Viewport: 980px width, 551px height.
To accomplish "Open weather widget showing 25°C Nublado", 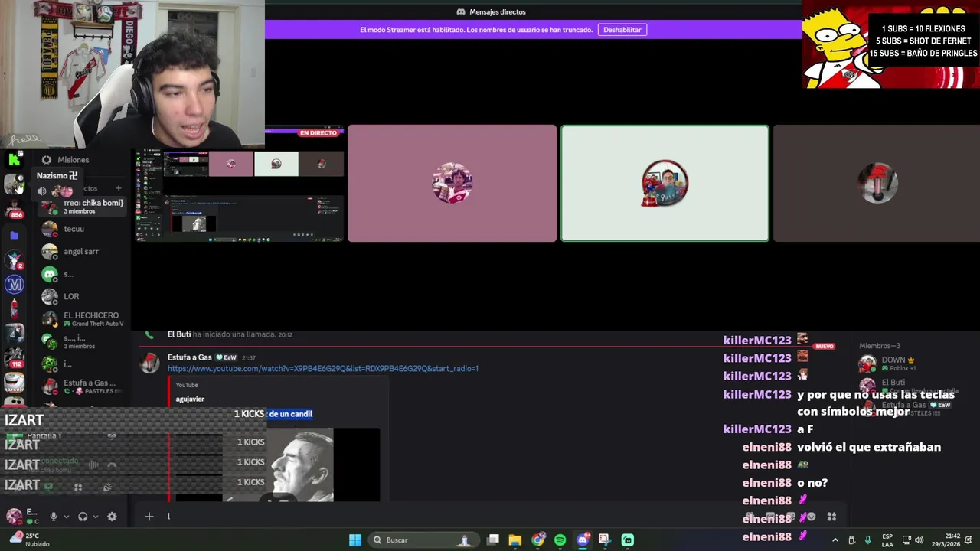I will [x=28, y=540].
